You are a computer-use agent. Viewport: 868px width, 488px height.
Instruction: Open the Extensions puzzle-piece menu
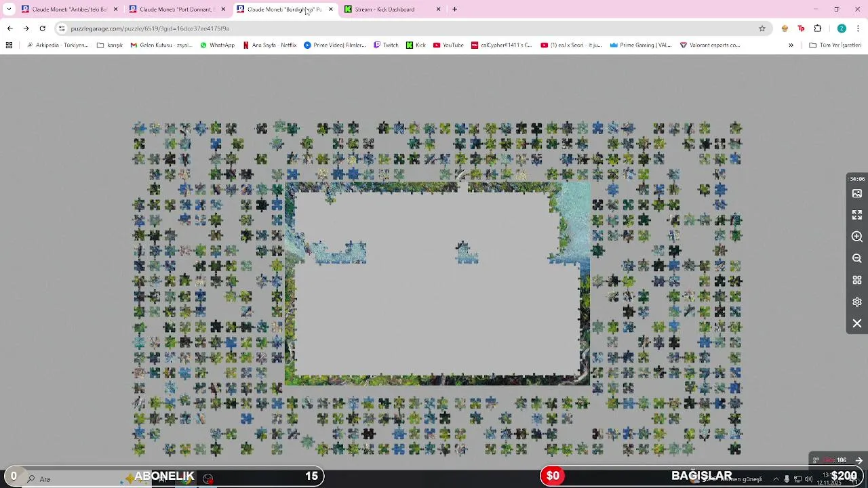[x=817, y=28]
